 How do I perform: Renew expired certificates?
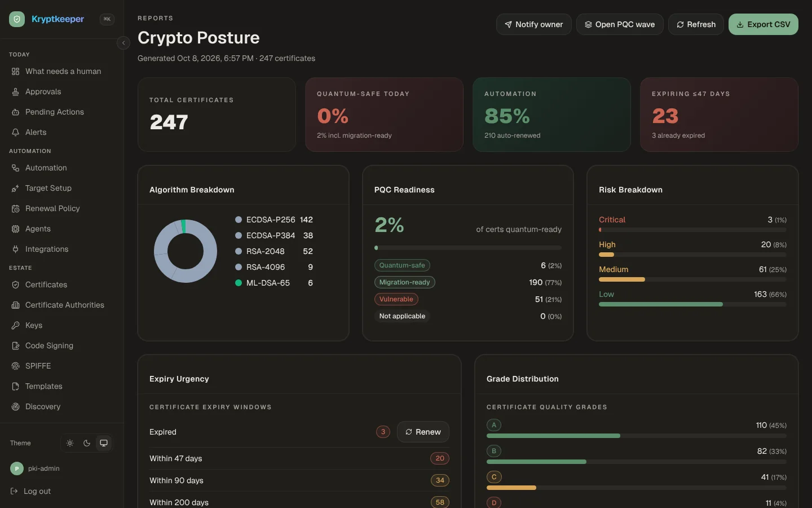[423, 432]
